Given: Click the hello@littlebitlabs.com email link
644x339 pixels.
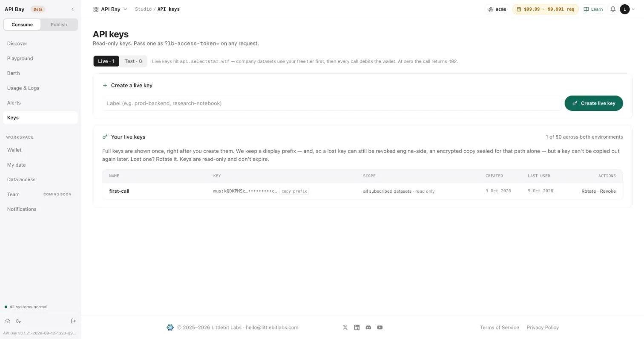Looking at the screenshot, I should click(x=272, y=327).
